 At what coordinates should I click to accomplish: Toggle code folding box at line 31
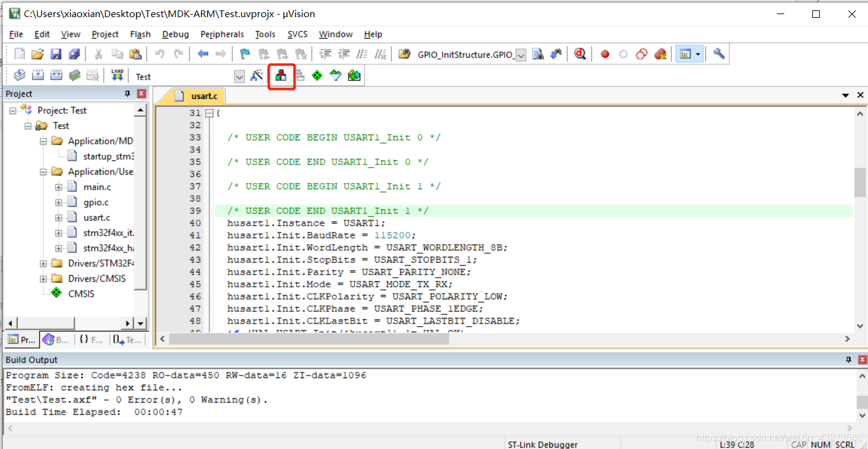coord(209,113)
